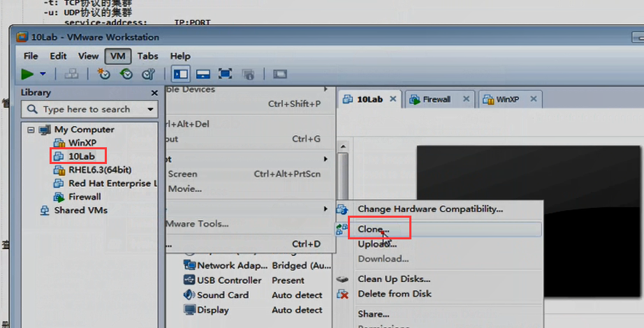644x328 pixels.
Task: Choose Change Hardware Compatibility from submenu
Action: 439,209
